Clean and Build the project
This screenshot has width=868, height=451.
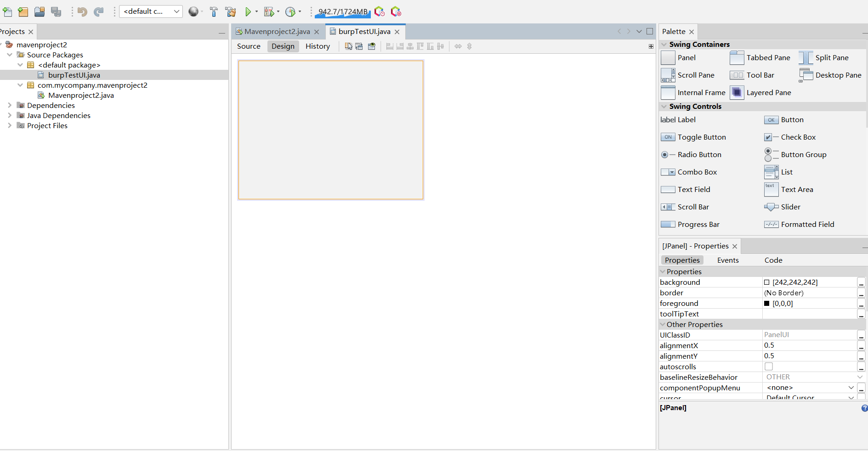pos(230,11)
